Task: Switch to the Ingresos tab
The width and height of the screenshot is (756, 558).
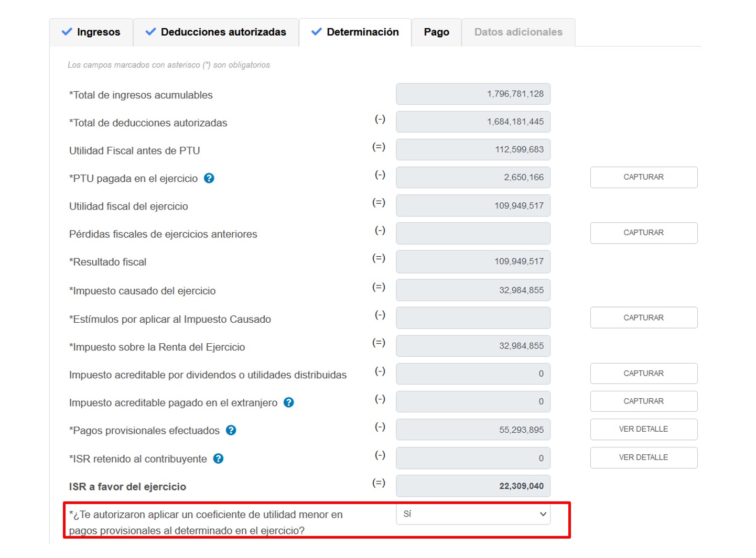Action: click(91, 32)
